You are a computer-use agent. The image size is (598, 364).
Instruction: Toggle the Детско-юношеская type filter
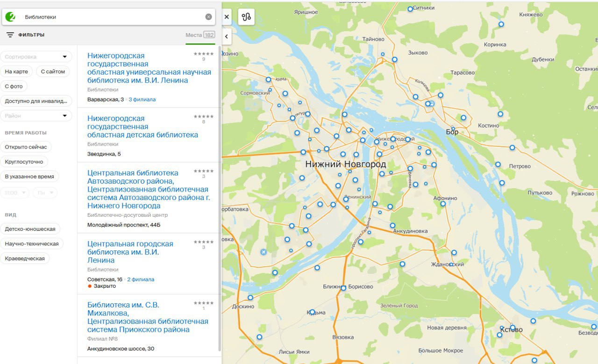tap(30, 229)
